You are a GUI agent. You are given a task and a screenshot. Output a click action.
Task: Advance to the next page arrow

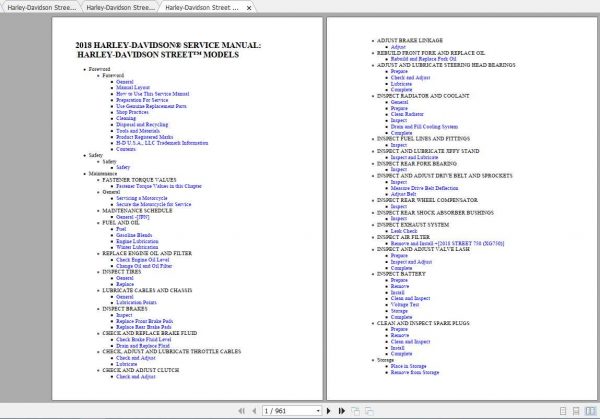(x=328, y=411)
